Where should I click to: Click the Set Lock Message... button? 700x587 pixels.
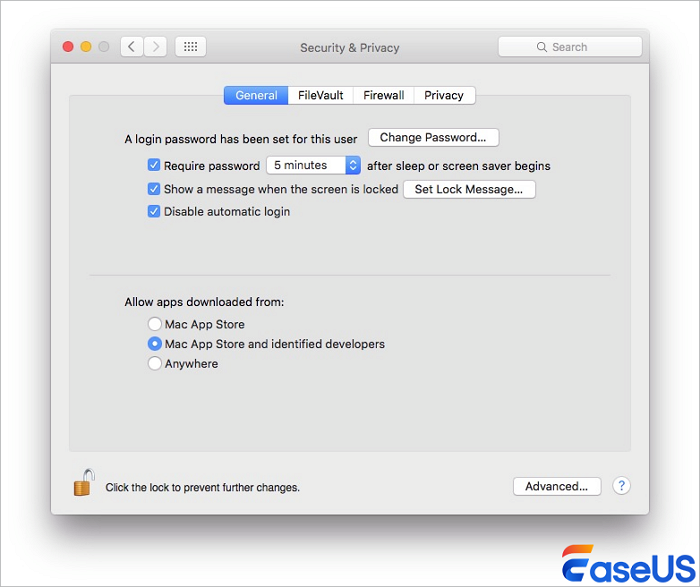click(469, 189)
